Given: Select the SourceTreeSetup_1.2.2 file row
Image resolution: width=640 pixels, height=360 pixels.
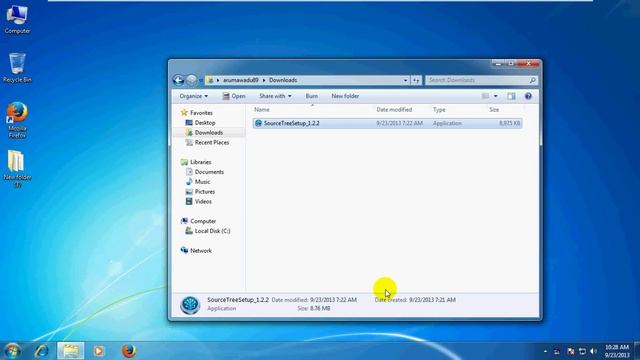Looking at the screenshot, I should click(x=387, y=123).
